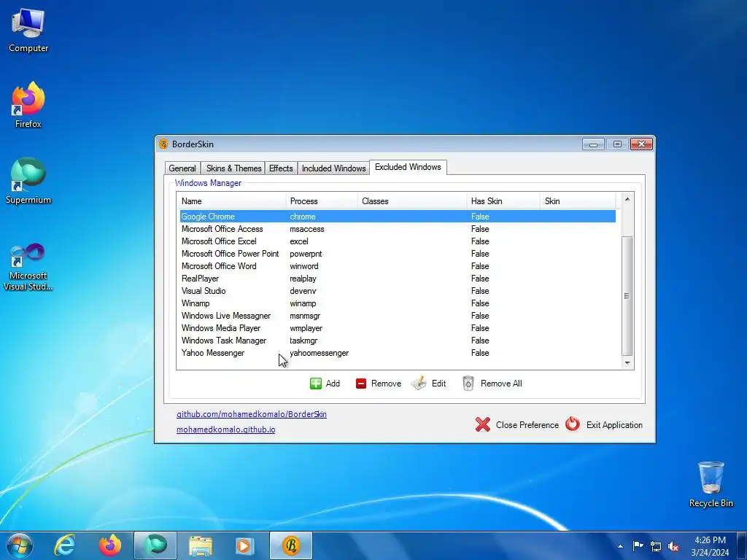Open the Computer desktop icon
Viewport: 747px width, 560px height.
pyautogui.click(x=28, y=31)
